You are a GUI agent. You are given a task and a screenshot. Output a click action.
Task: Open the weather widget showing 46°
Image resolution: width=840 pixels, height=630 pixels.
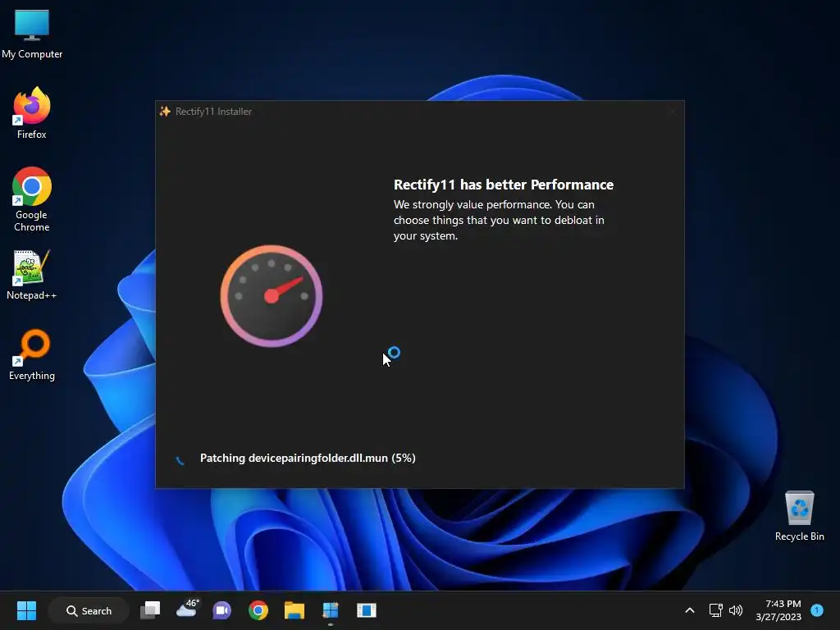(187, 609)
